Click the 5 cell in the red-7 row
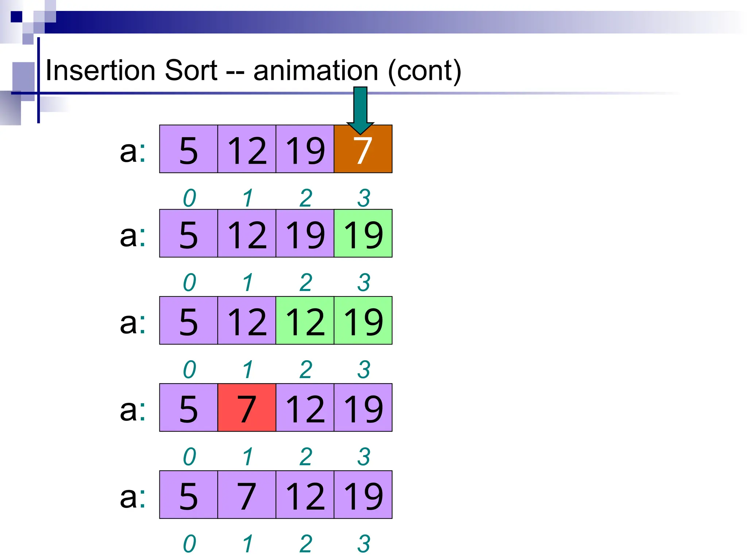The width and height of the screenshot is (747, 560). tap(189, 408)
